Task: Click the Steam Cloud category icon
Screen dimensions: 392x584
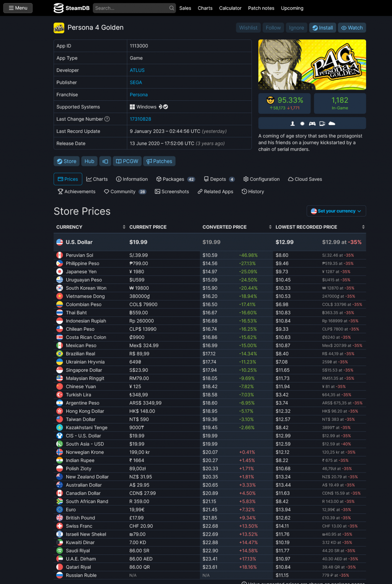Action: pos(332,123)
